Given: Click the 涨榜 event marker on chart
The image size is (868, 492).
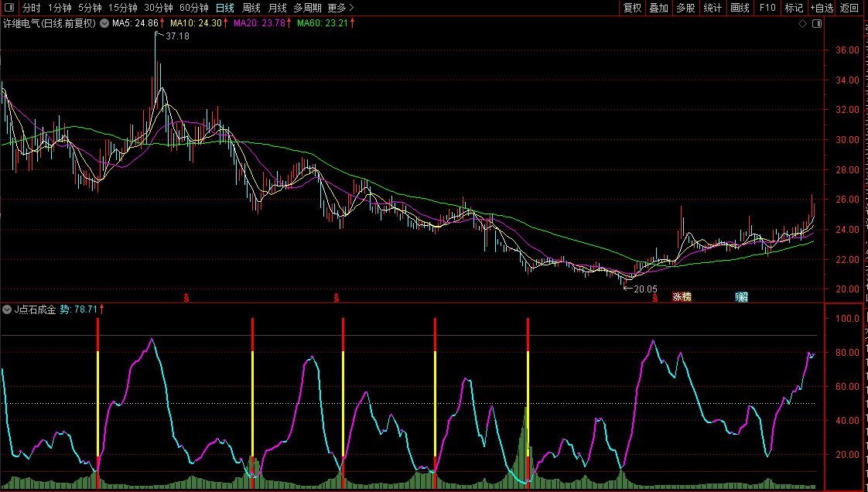Looking at the screenshot, I should tap(682, 297).
